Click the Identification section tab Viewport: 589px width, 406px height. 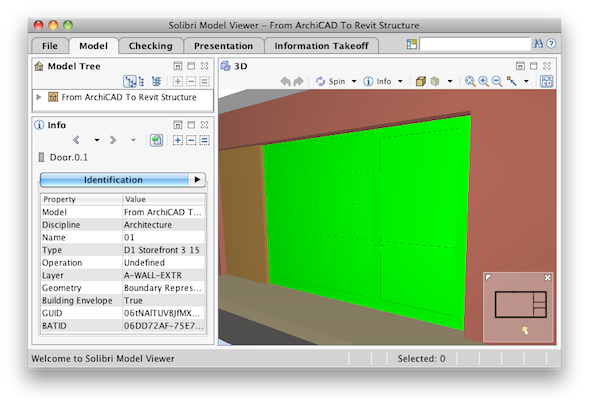pyautogui.click(x=113, y=180)
